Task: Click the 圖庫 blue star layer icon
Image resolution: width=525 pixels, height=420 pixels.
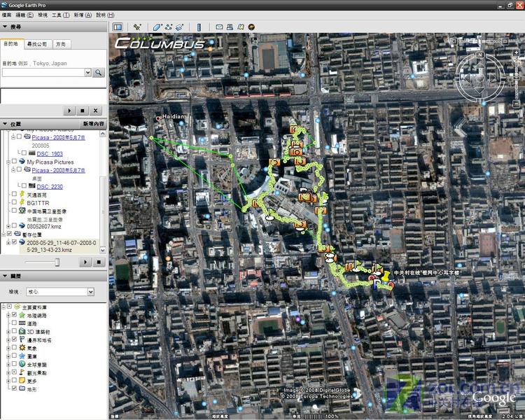Action: (22, 356)
